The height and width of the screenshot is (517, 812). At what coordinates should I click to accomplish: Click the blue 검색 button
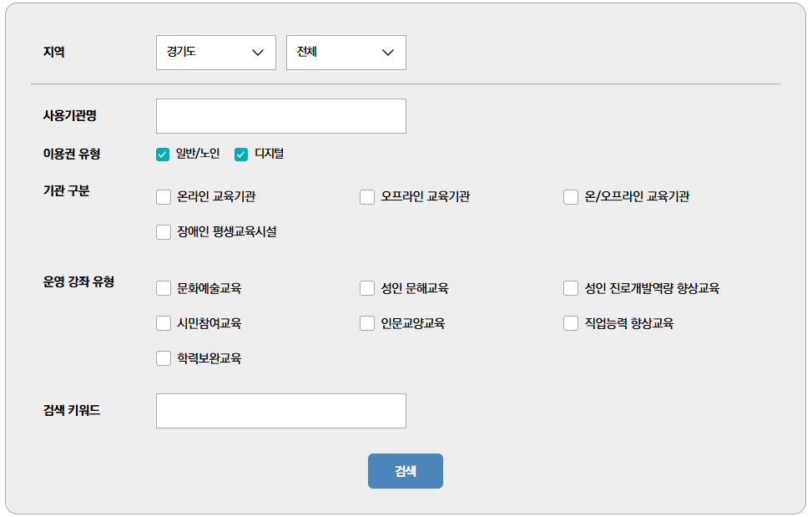click(x=406, y=471)
